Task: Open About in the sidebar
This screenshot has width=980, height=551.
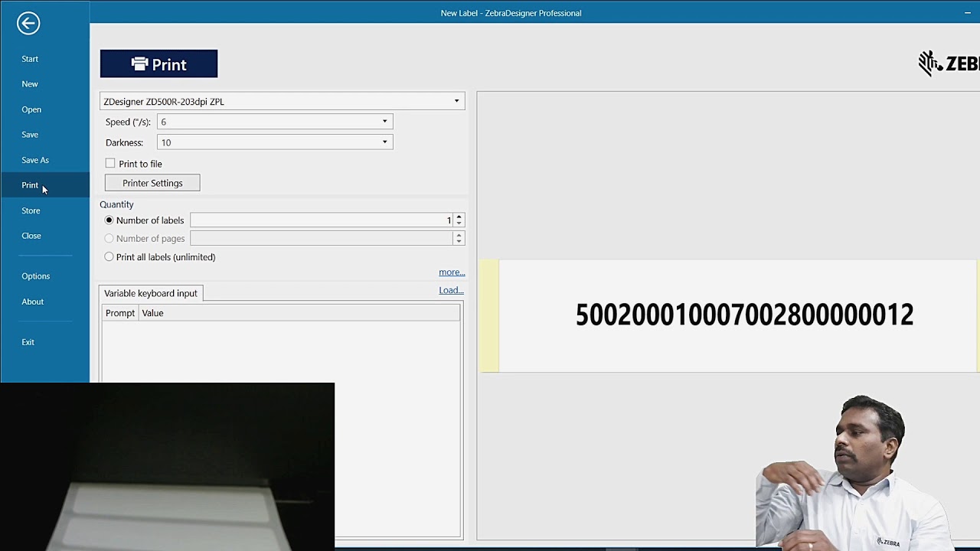Action: pos(33,302)
